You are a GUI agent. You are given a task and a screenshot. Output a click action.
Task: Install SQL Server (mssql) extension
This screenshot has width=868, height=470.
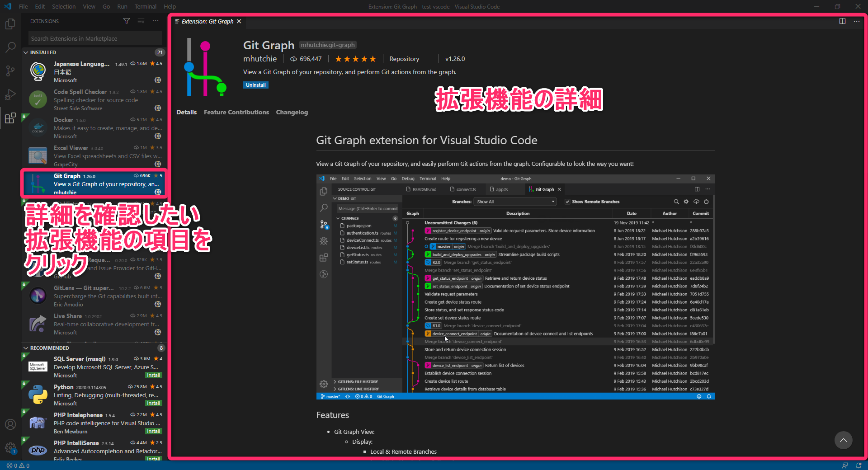coord(154,375)
